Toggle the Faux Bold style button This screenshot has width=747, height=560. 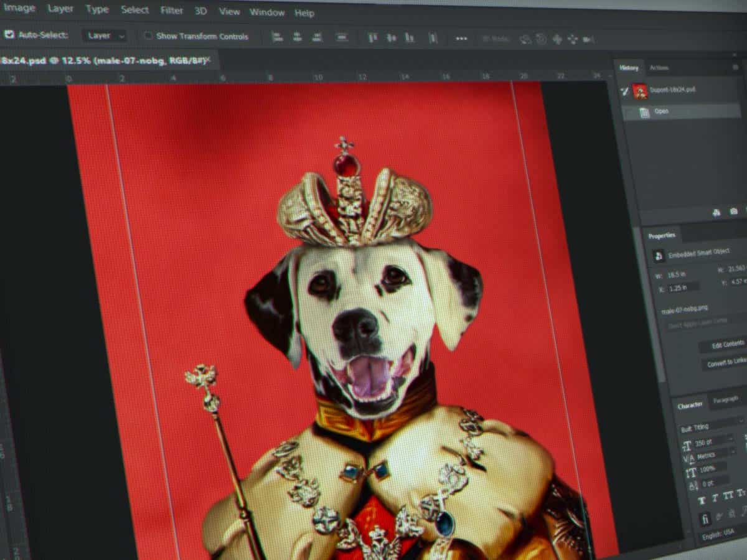tap(702, 500)
